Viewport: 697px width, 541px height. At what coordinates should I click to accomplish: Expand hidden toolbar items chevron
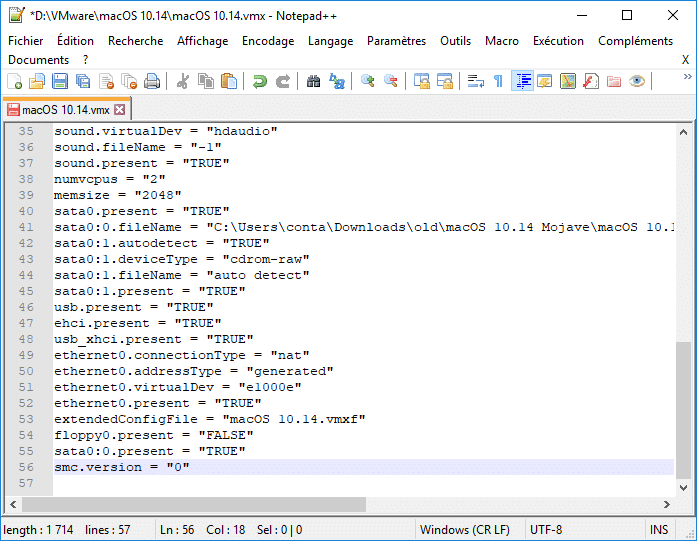coord(687,76)
